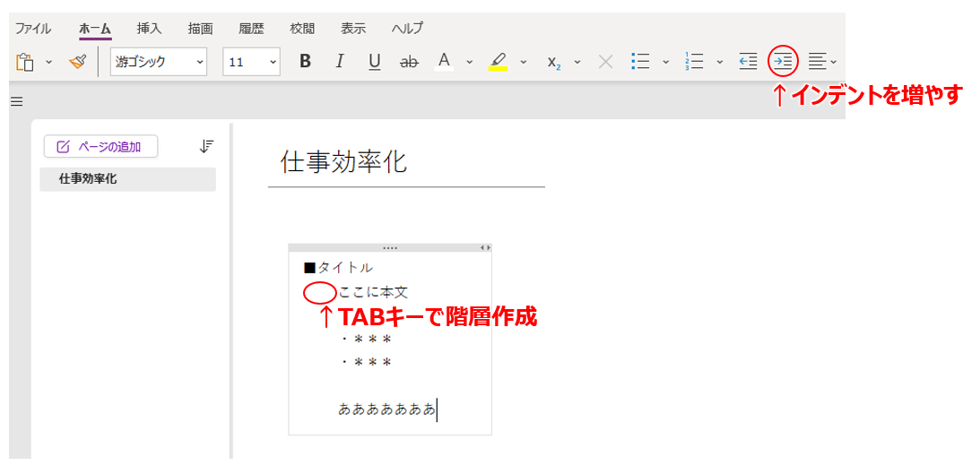The image size is (980, 465).
Task: Apply the font color A button
Action: (444, 61)
